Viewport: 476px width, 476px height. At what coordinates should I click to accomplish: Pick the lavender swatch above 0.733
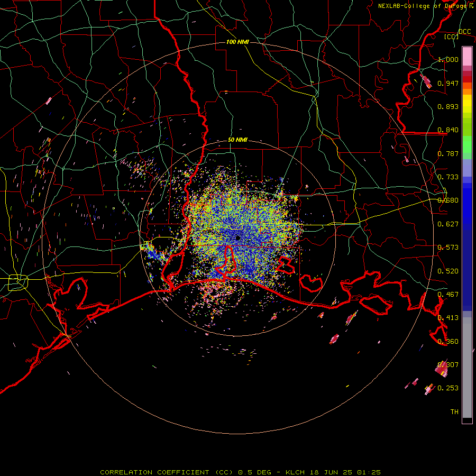point(467,168)
